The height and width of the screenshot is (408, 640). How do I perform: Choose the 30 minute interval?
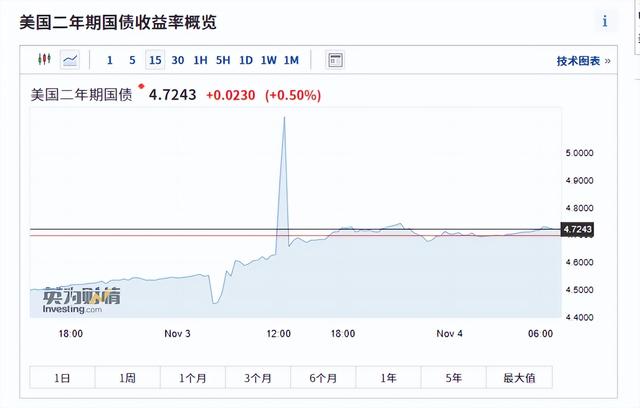pos(178,60)
